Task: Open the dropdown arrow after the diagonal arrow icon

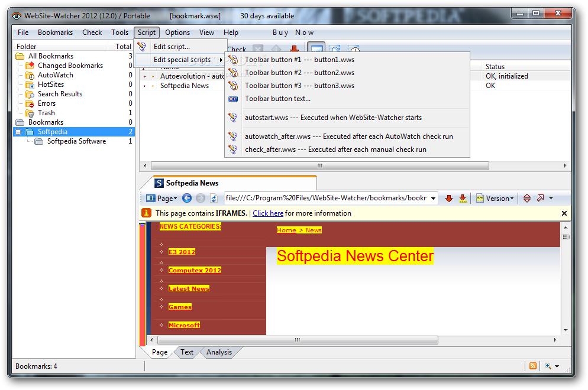Action: click(x=551, y=198)
